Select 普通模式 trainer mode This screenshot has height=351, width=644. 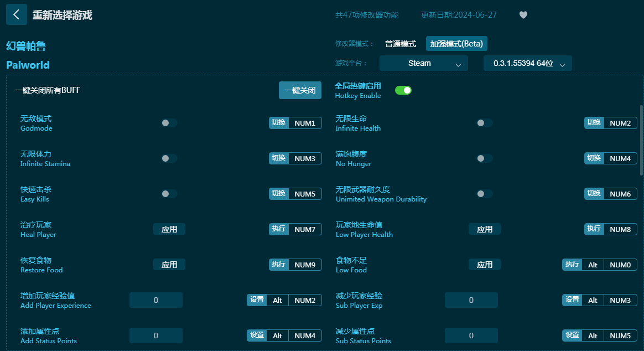401,44
